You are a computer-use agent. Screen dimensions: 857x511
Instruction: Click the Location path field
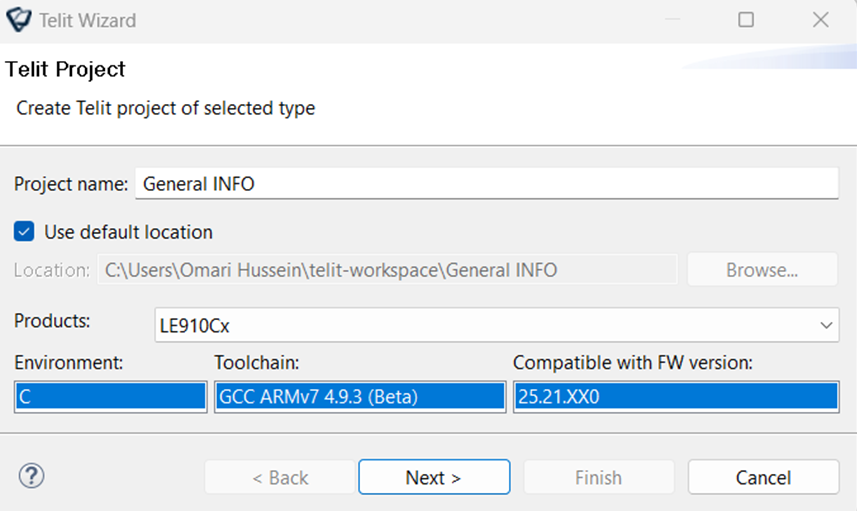(388, 269)
